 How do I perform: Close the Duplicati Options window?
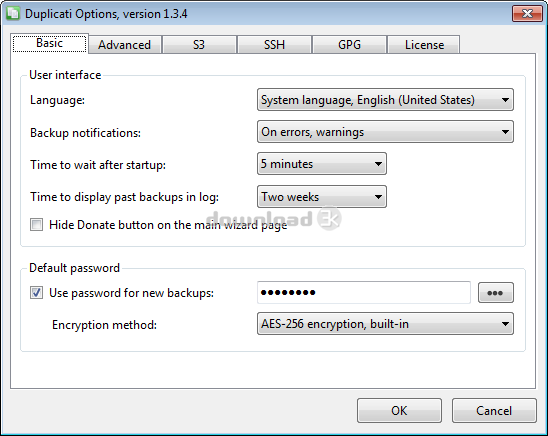(x=527, y=14)
